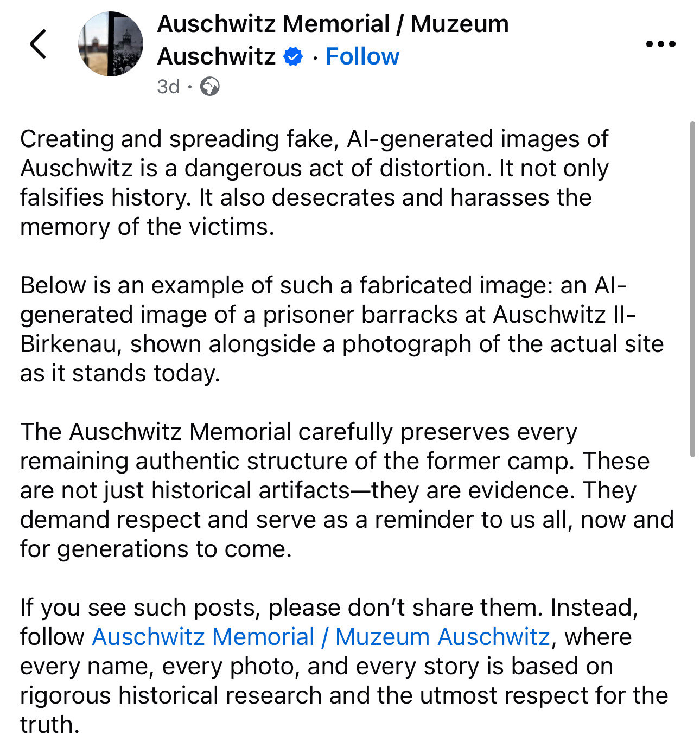This screenshot has height=748, width=700.
Task: Click the globe public visibility icon
Action: point(209,86)
